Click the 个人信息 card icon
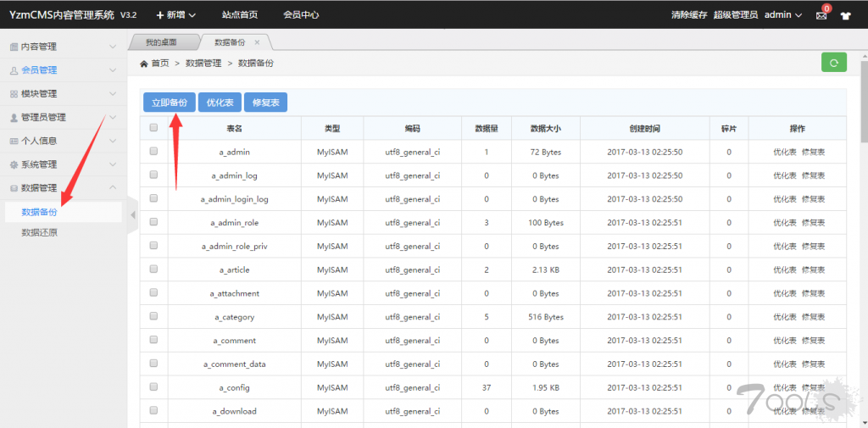 coord(14,142)
